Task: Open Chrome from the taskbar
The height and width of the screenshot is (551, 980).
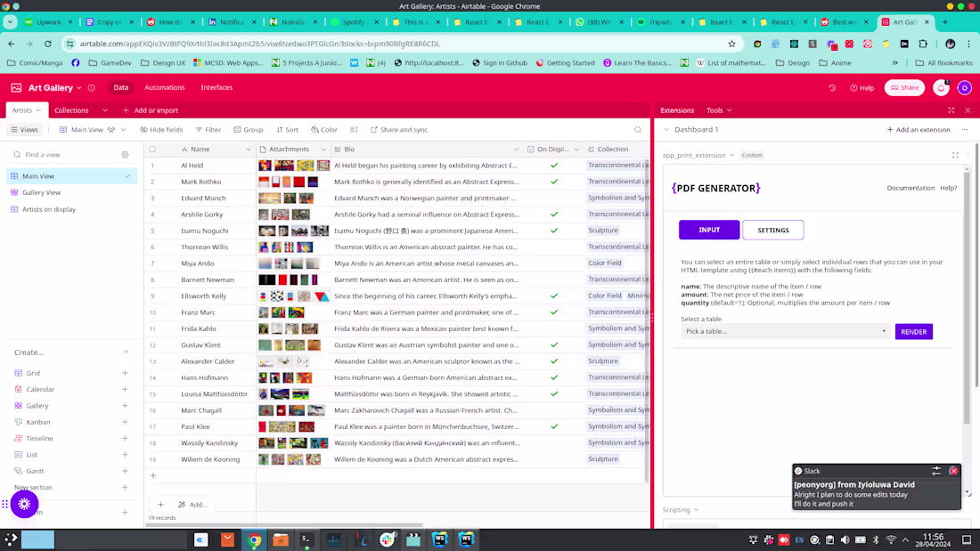Action: pos(254,539)
